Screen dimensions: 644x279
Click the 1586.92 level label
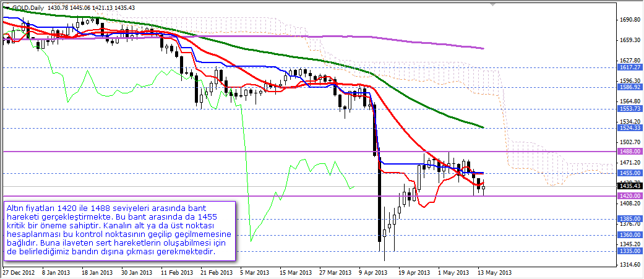(x=629, y=88)
